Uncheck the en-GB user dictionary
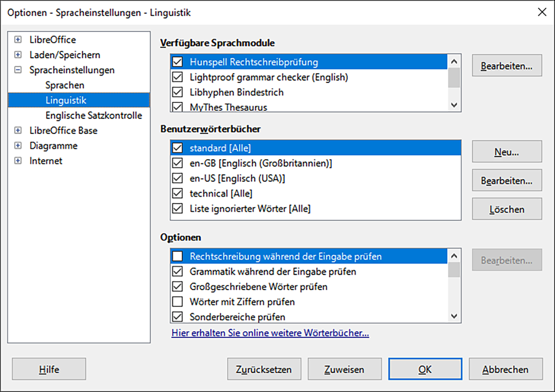Screen dimensions: 555x392 point(177,163)
